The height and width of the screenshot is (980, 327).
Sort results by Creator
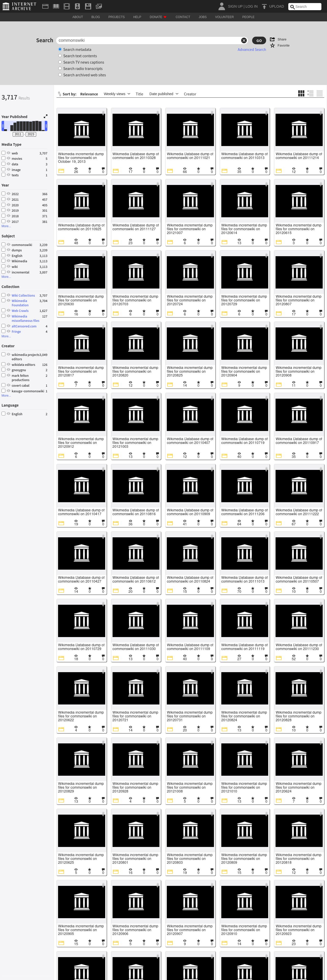[x=190, y=94]
